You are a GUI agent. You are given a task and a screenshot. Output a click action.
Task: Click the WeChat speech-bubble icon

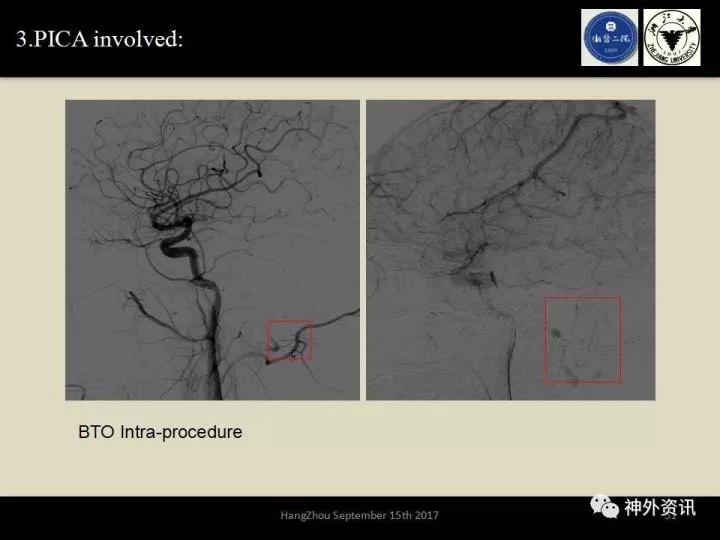pos(604,508)
